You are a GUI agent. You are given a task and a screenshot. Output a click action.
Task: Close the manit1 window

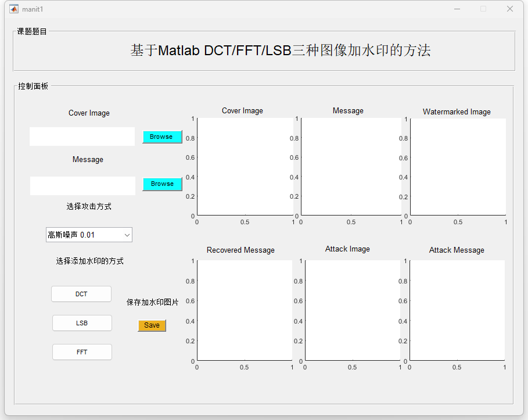point(510,9)
